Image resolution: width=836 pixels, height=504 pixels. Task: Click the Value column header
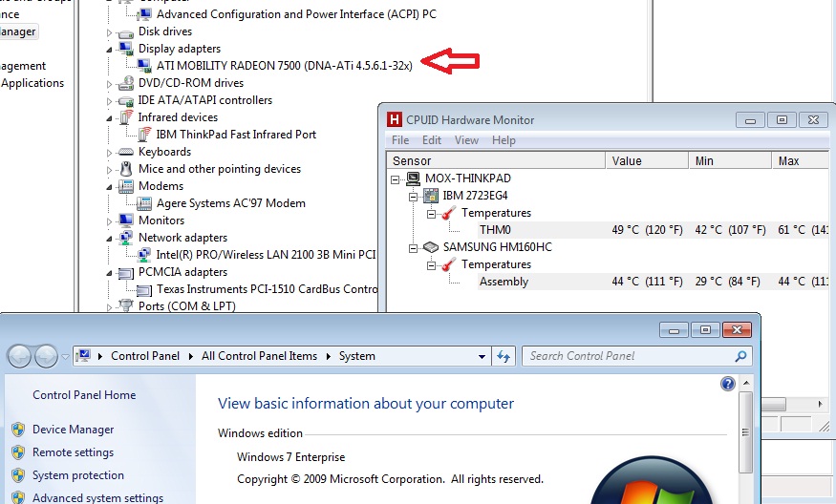click(647, 161)
